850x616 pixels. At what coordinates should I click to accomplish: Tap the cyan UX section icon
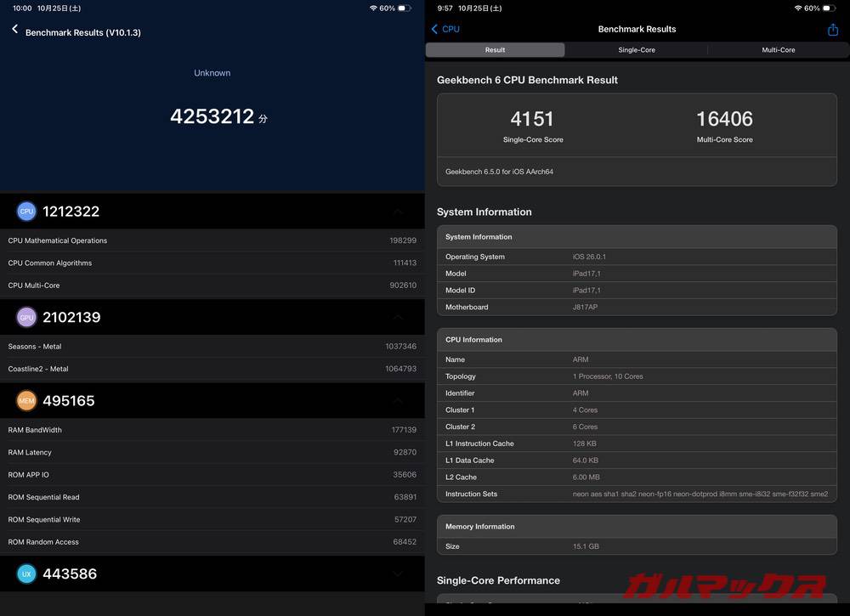pos(25,574)
